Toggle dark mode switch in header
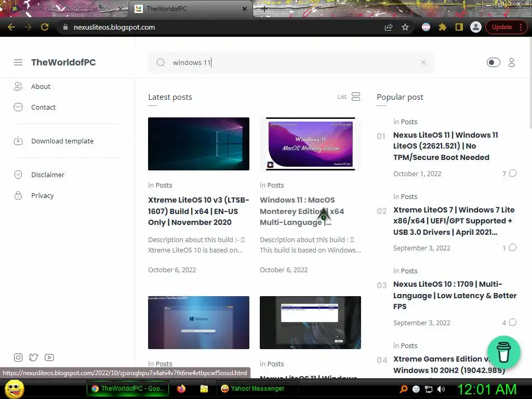The image size is (532, 399). 493,62
